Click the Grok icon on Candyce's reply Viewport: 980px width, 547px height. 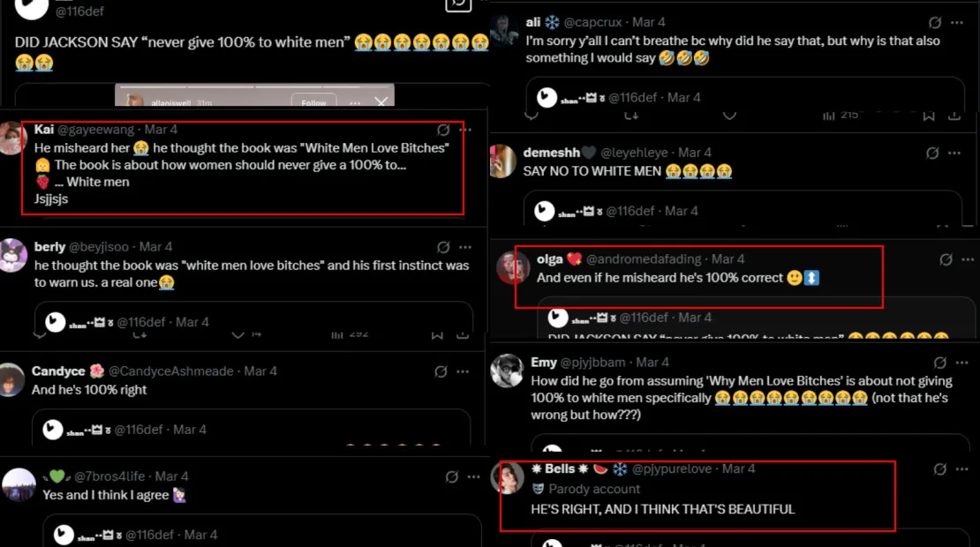click(x=441, y=371)
